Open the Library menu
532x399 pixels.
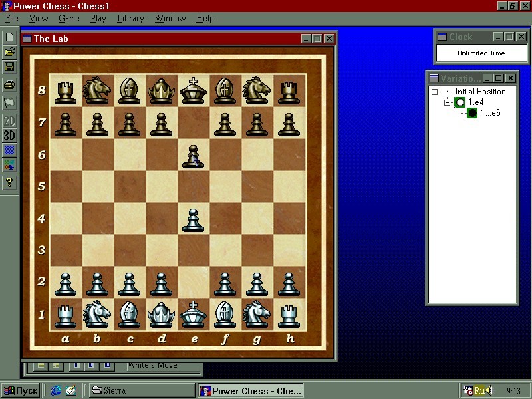130,19
